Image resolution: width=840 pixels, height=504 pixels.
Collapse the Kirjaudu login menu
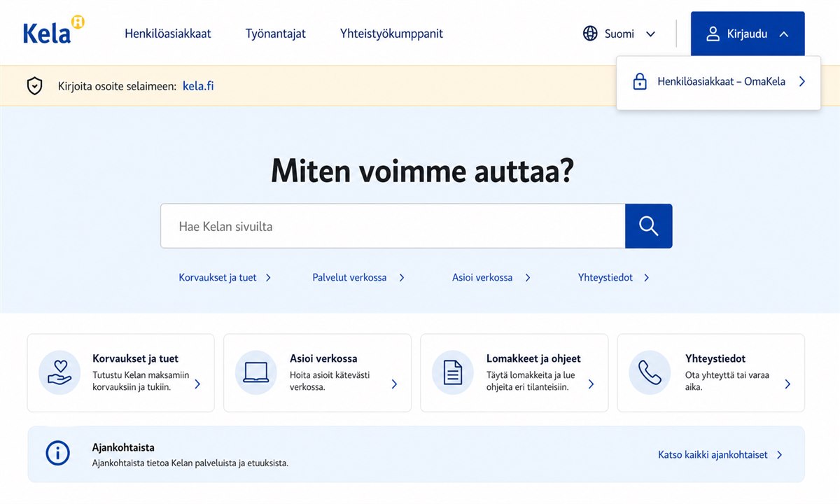tap(748, 34)
